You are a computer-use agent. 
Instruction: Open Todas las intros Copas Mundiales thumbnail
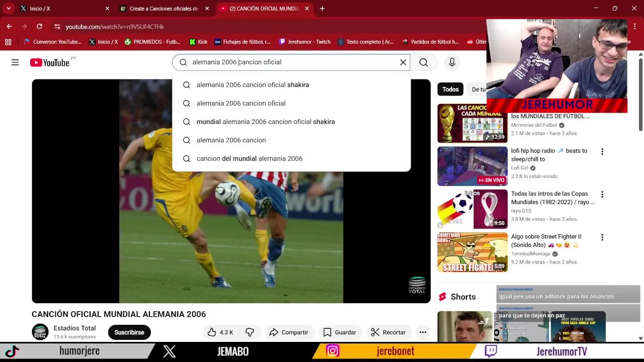[472, 209]
